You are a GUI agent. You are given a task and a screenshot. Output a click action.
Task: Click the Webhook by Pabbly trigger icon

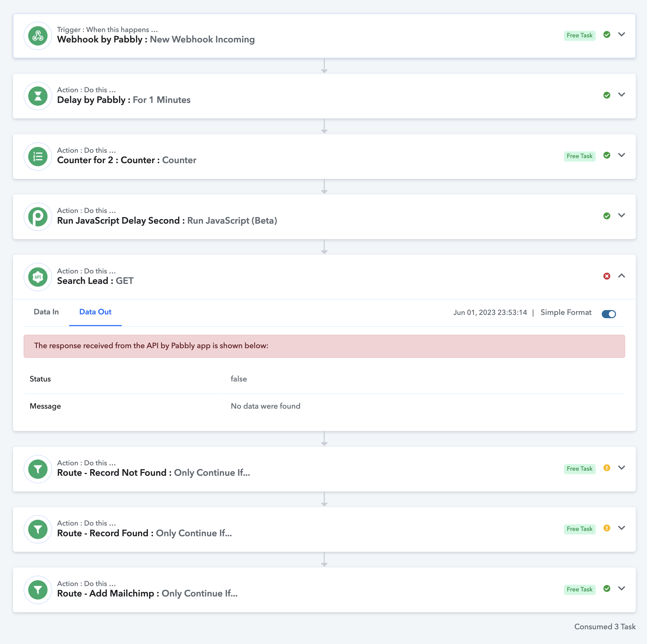click(38, 36)
